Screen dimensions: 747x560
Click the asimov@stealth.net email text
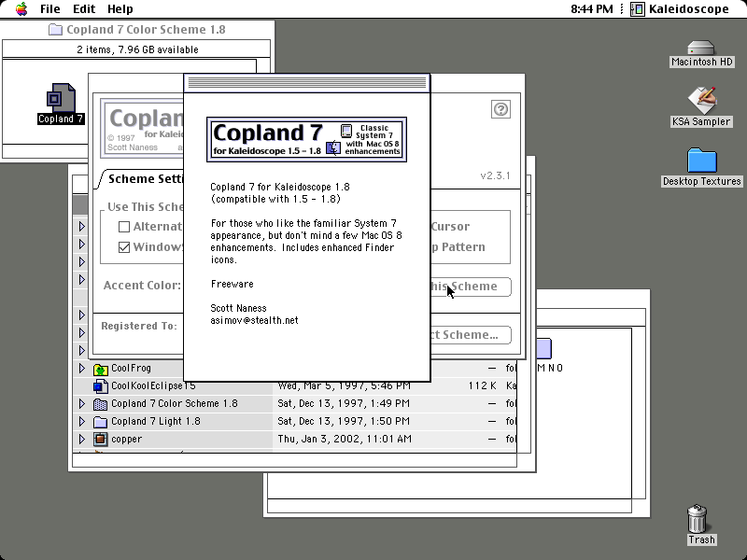(x=254, y=320)
